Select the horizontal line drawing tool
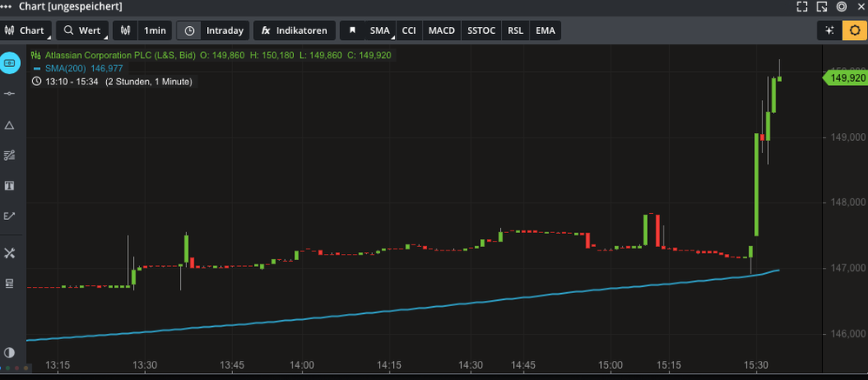The height and width of the screenshot is (380, 868). (10, 93)
